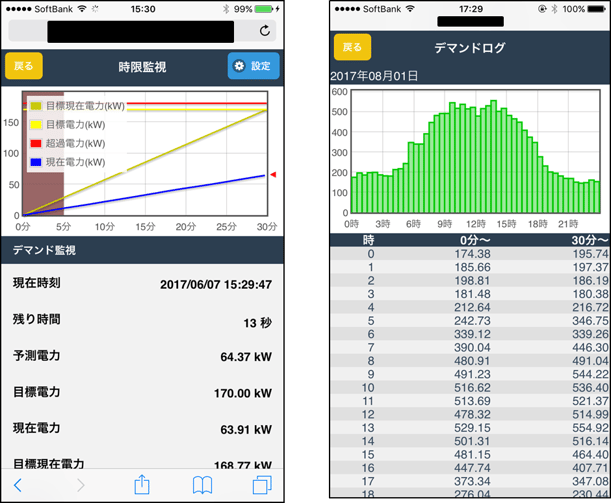The height and width of the screenshot is (503, 611).
Task: Tap Bluetooth icon in left phone status bar
Action: (x=226, y=9)
